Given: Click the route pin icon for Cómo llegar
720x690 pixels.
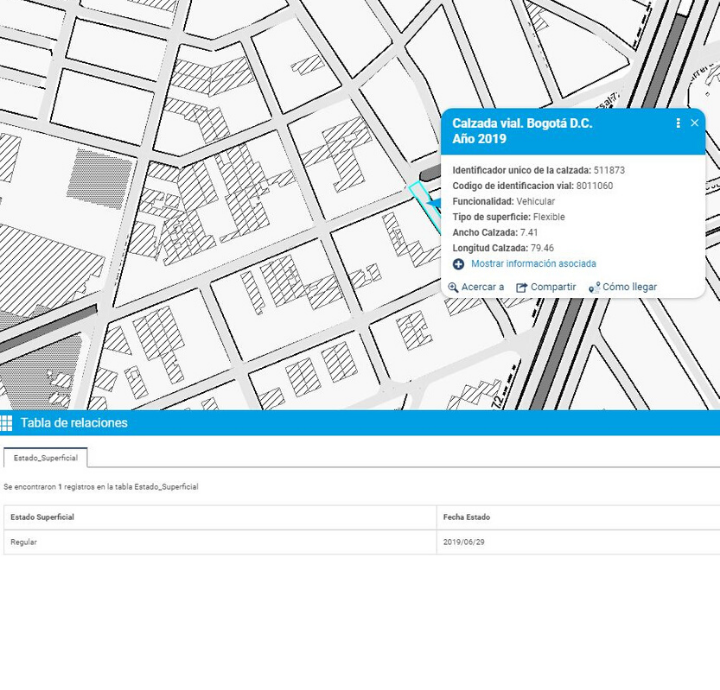Looking at the screenshot, I should click(x=593, y=287).
